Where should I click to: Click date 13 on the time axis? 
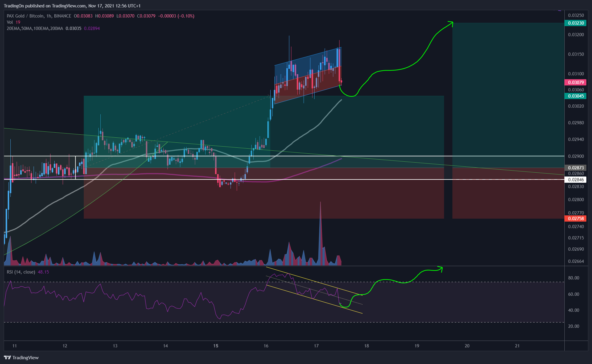[x=115, y=346]
